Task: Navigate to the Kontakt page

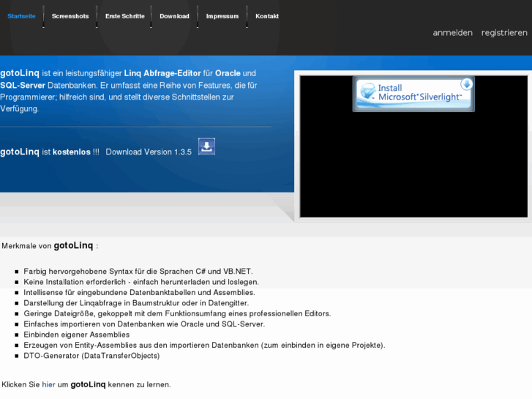Action: (x=267, y=16)
